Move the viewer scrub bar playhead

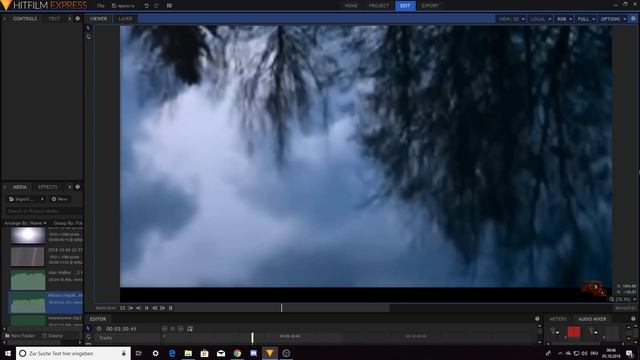[282, 308]
